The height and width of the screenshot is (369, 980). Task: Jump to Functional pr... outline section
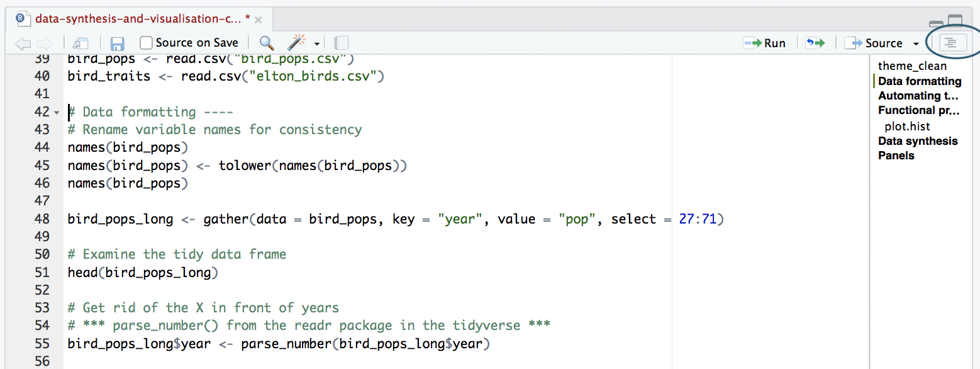919,110
